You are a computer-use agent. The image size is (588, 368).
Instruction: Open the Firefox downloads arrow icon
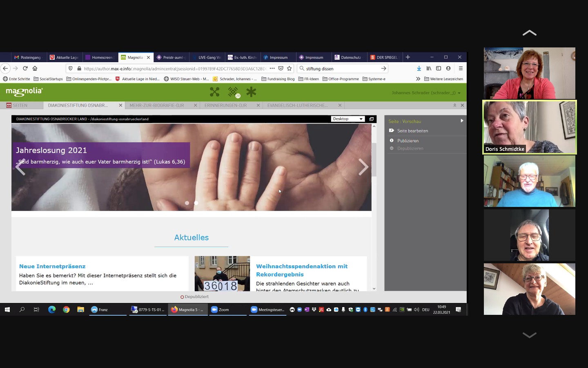[x=419, y=68]
